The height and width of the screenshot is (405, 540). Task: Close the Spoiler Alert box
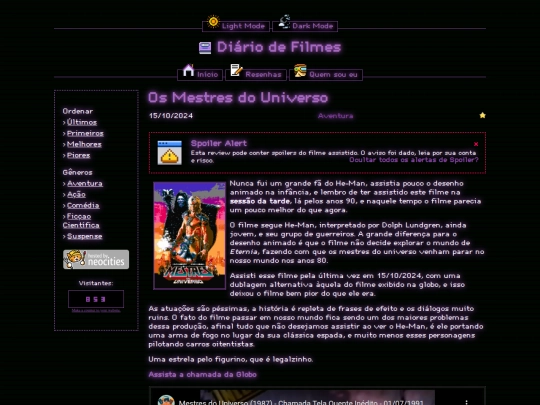476,144
